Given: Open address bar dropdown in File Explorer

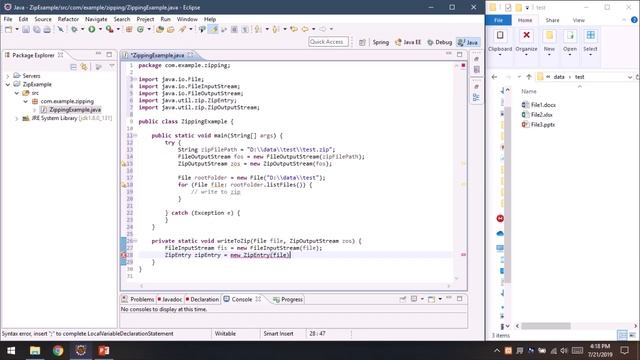Looking at the screenshot, I should coord(630,77).
